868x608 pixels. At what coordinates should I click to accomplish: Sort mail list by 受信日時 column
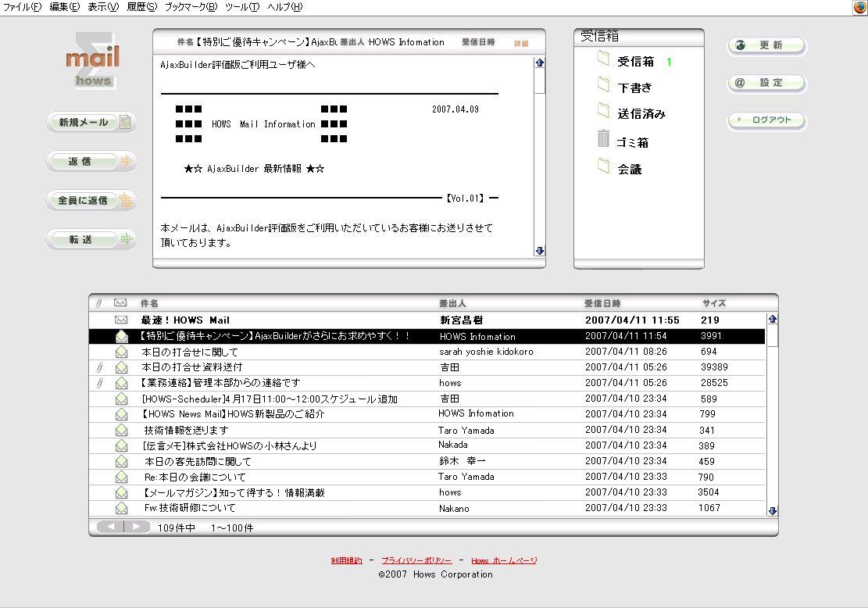tap(602, 303)
